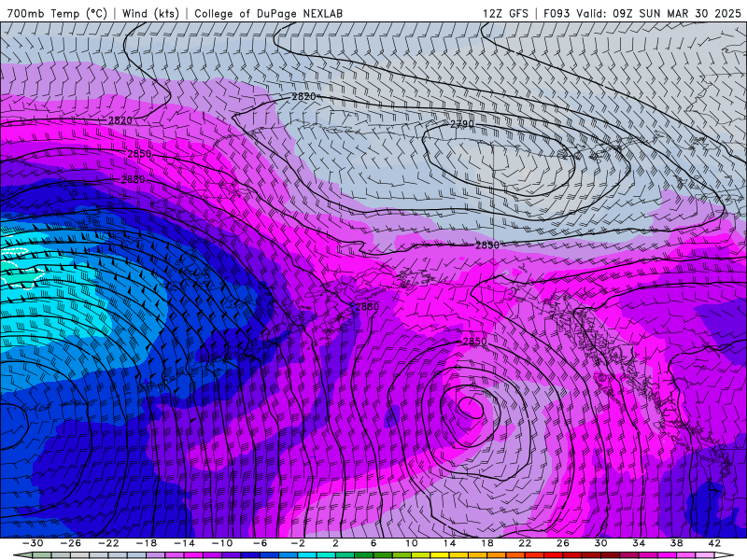The width and height of the screenshot is (747, 560).
Task: Click the yellow swatch in the temperature colorbar
Action: click(x=440, y=554)
